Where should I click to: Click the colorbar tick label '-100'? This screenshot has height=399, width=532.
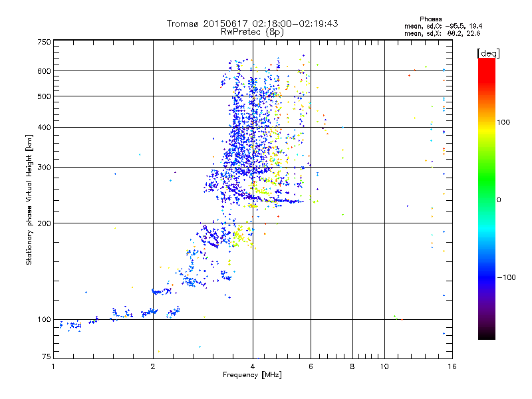click(x=506, y=277)
